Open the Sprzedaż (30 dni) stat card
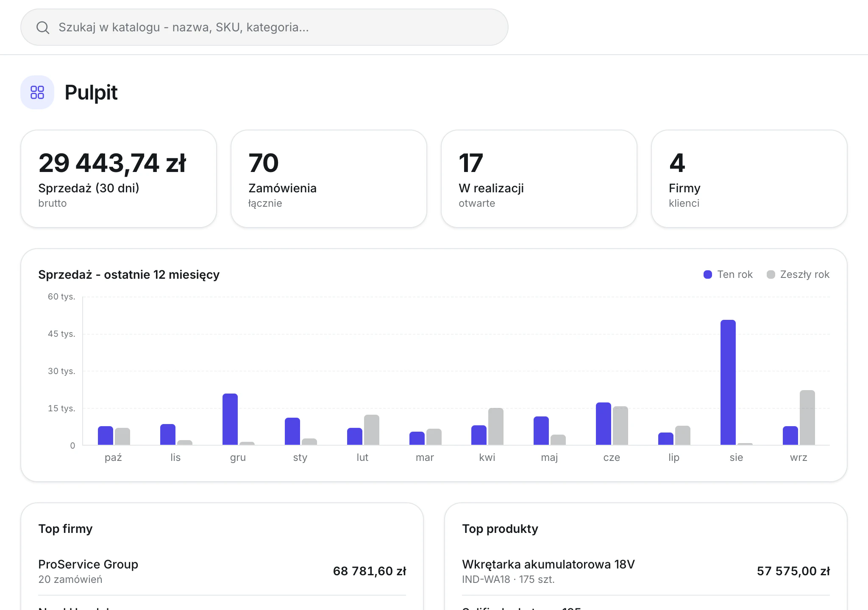This screenshot has width=868, height=610. point(119,179)
